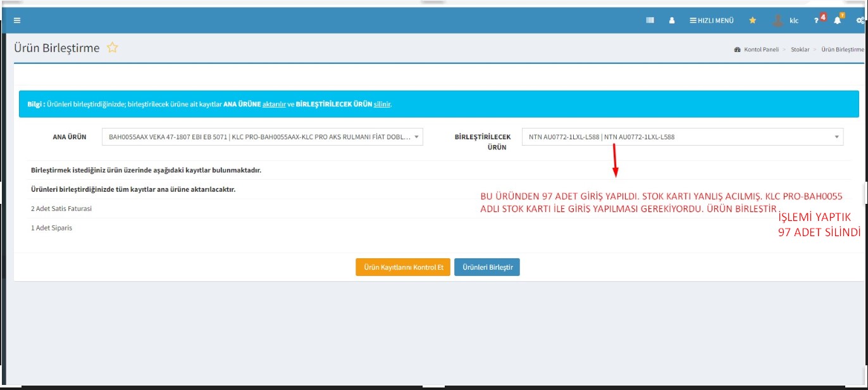Click the 1 Adet Siparis row

(x=51, y=228)
